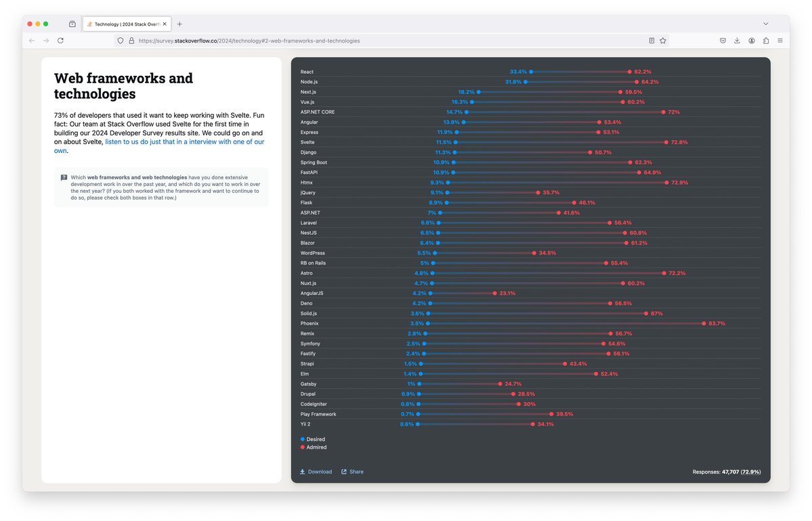Click the blue Desired legend item
The width and height of the screenshot is (812, 521).
click(313, 439)
